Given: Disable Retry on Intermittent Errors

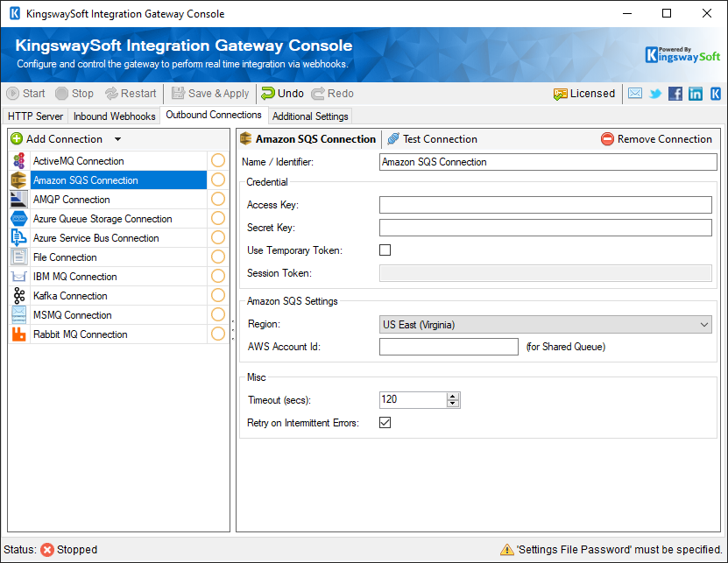Looking at the screenshot, I should pos(383,422).
